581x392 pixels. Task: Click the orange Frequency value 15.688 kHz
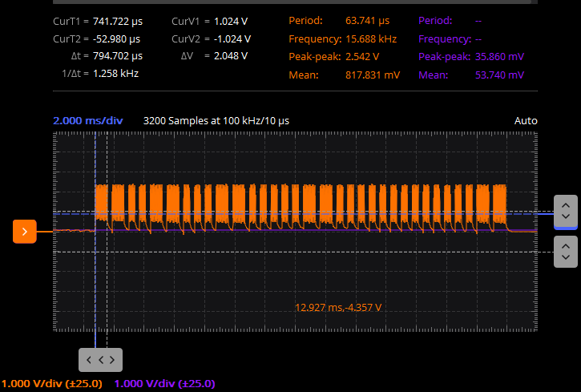[x=371, y=39]
